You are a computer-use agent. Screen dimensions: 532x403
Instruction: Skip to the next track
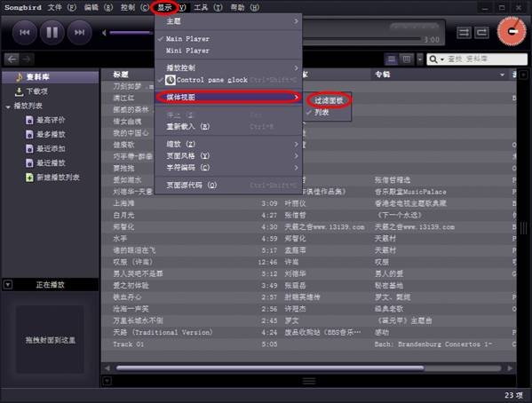pos(79,33)
